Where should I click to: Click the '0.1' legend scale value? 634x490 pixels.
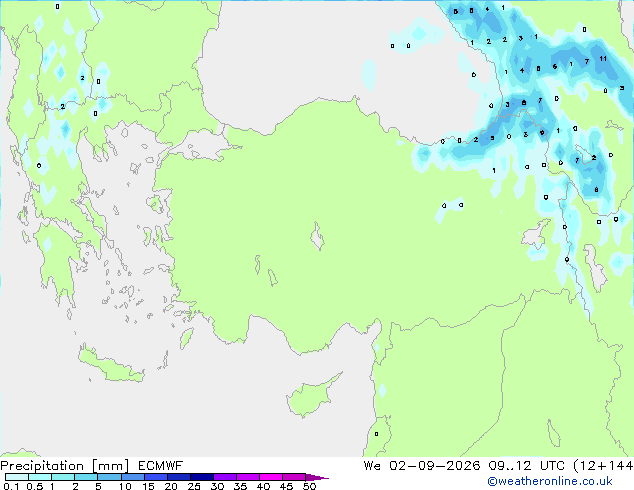[x=11, y=486]
